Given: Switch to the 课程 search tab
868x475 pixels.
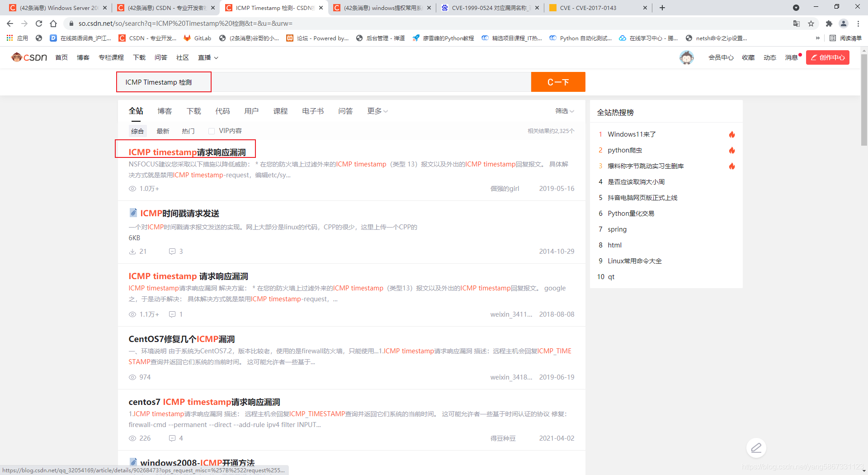Looking at the screenshot, I should pyautogui.click(x=280, y=111).
